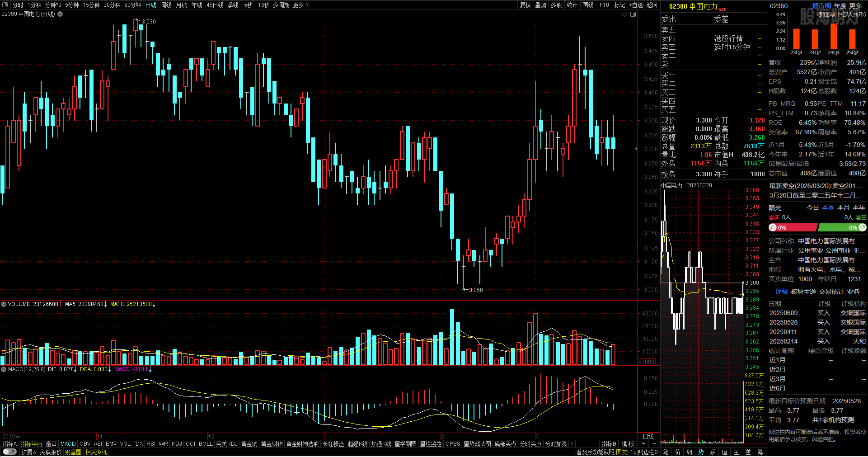The height and width of the screenshot is (457, 868).
Task: Toggle the 弹 popup switch
Action: pyautogui.click(x=9, y=452)
